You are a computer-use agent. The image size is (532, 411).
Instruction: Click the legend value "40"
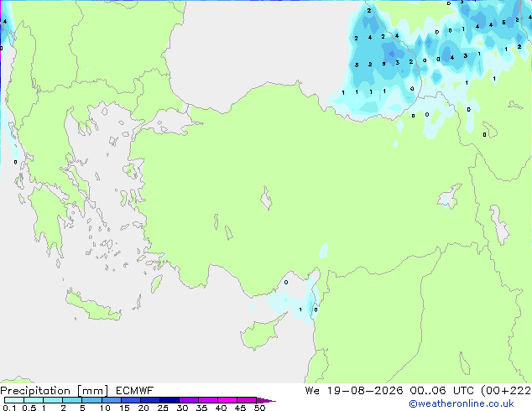(221, 408)
